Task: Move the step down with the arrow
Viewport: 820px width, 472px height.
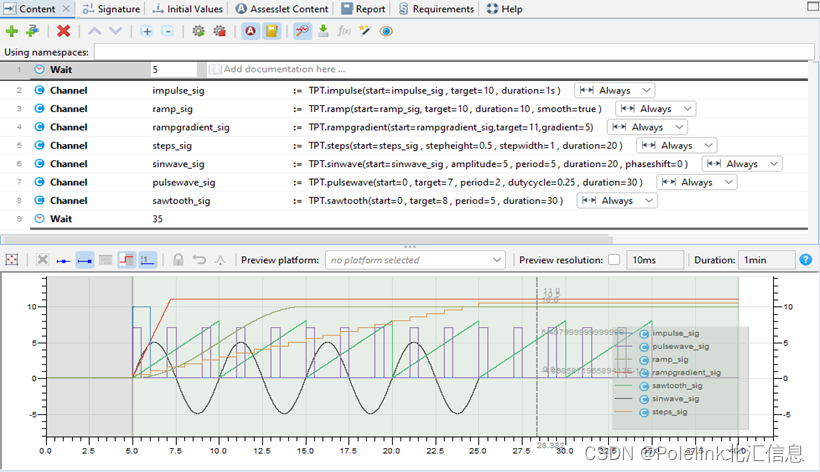Action: point(116,31)
